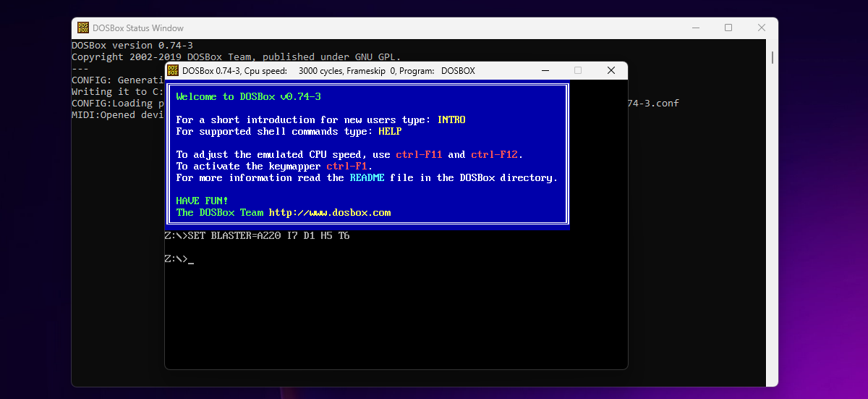The width and height of the screenshot is (868, 399).
Task: Click the '74-3.conf' text in Status Window
Action: tap(652, 103)
